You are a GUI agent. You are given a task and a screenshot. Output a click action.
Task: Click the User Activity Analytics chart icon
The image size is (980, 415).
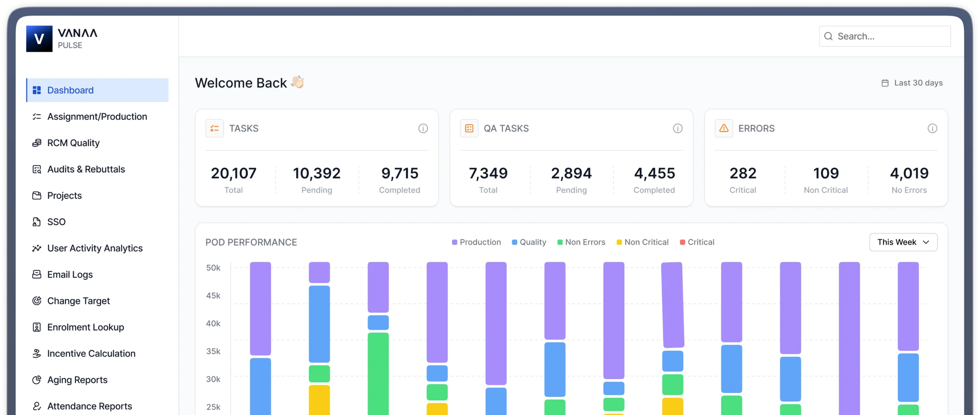coord(37,248)
